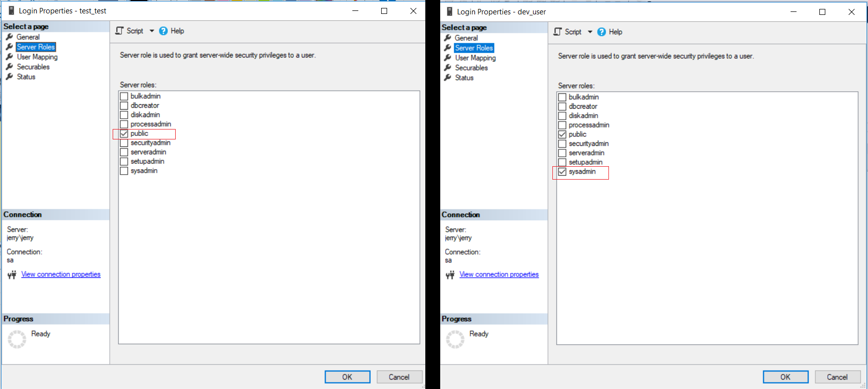Cancel the dev_user Login Properties dialog
Screen dimensions: 868x389
[x=837, y=377]
